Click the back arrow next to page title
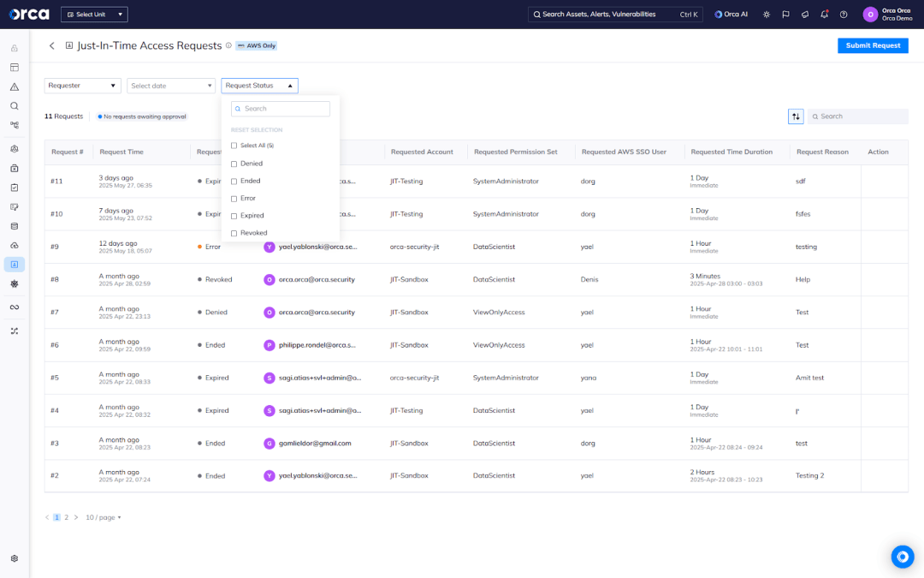 51,45
